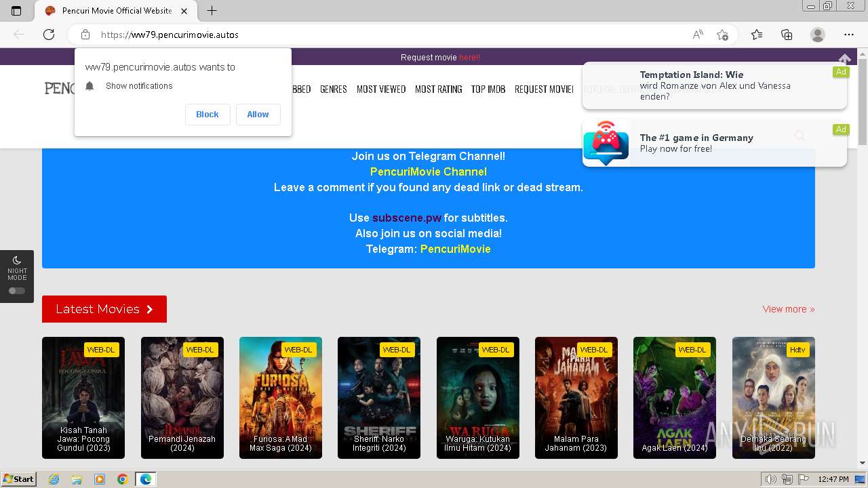Add this page to favorites
Viewport: 868px width, 488px height.
pyautogui.click(x=722, y=35)
